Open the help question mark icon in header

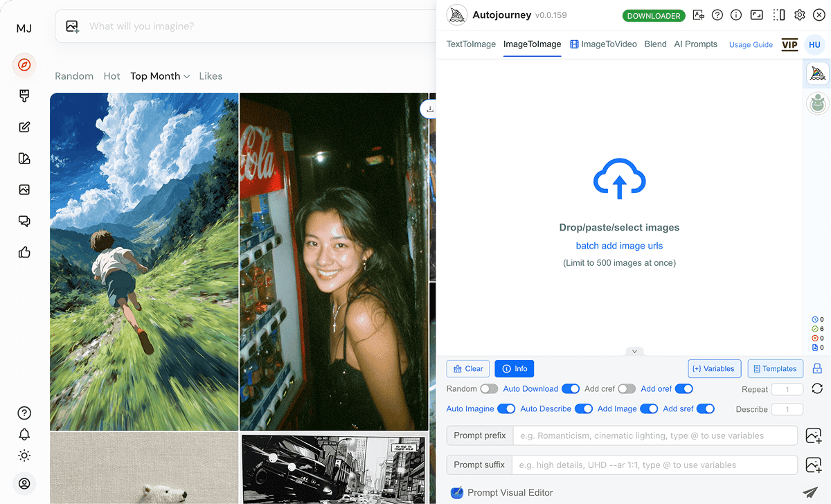coord(717,15)
